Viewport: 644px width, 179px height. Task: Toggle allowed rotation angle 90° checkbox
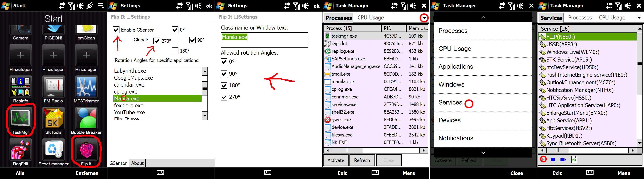(x=224, y=74)
